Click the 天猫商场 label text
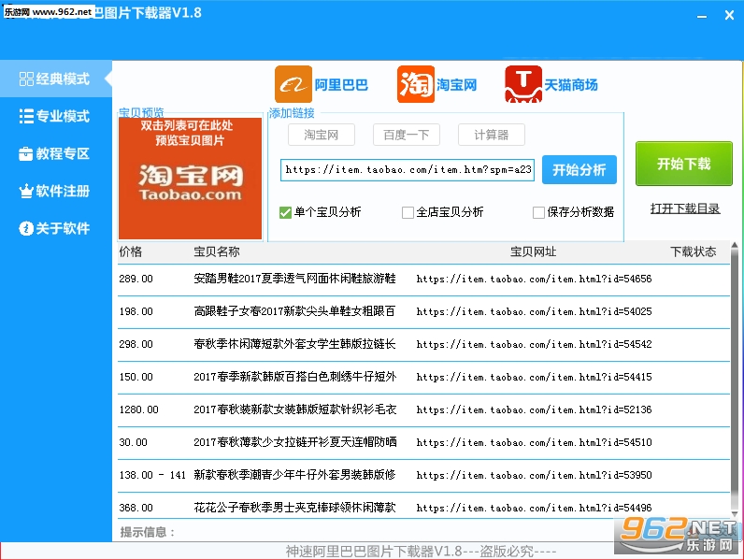This screenshot has height=560, width=744. coord(571,85)
